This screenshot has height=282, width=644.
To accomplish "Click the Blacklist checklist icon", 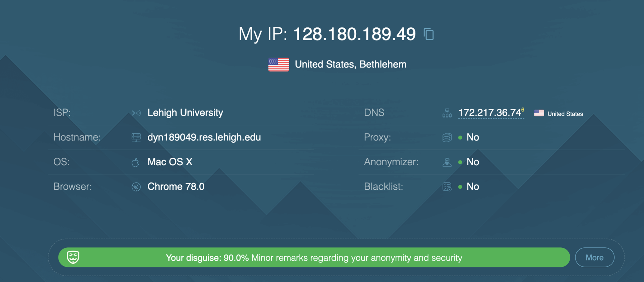I will 447,187.
